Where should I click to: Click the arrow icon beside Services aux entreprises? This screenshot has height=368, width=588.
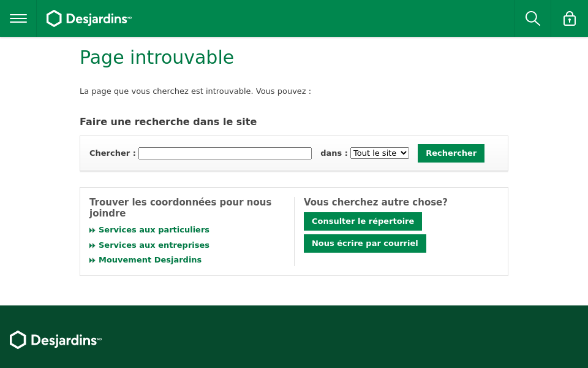[x=92, y=245]
